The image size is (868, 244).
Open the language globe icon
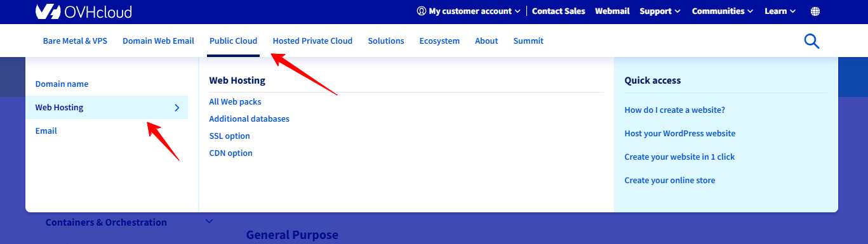(815, 11)
